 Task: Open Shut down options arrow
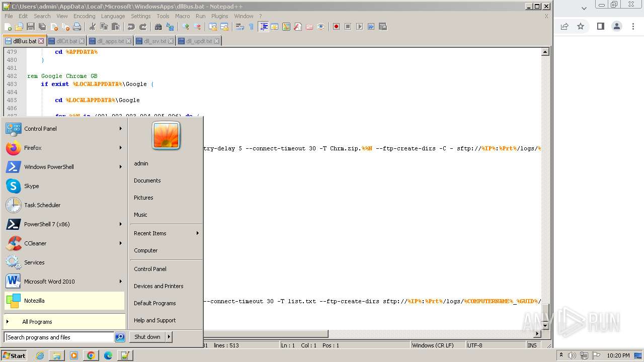[x=169, y=337]
